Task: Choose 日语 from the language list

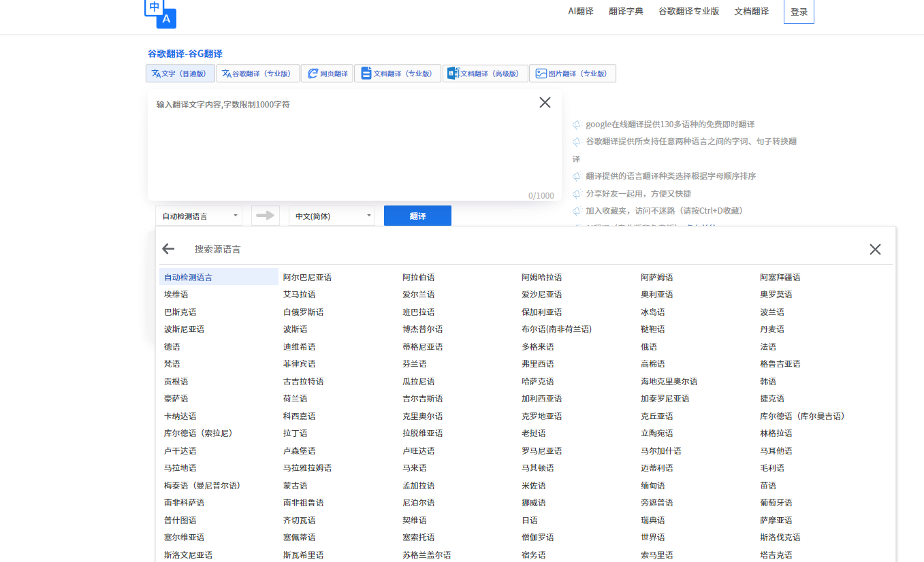Action: click(530, 520)
